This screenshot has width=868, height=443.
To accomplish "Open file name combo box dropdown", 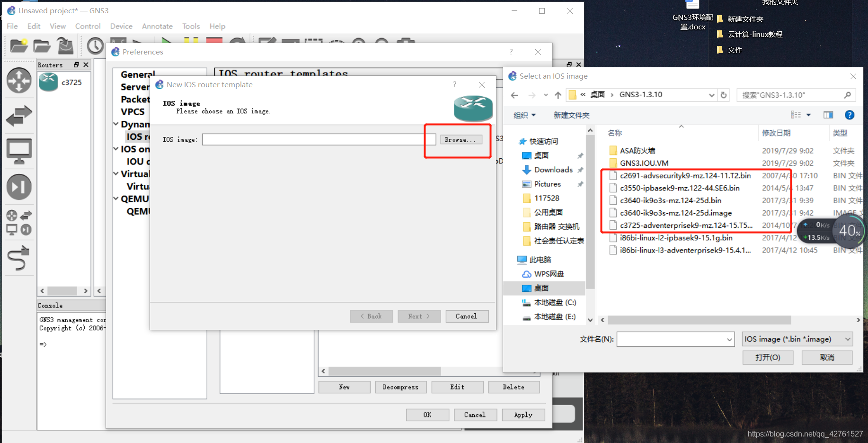I will (729, 339).
